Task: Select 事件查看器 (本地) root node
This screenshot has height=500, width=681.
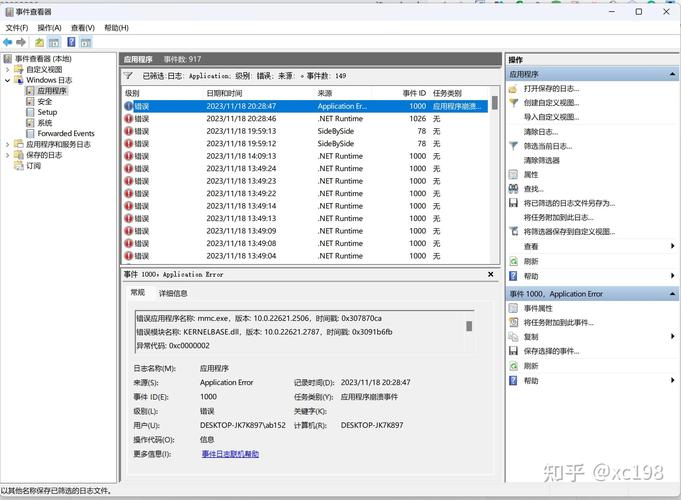Action: pyautogui.click(x=43, y=59)
